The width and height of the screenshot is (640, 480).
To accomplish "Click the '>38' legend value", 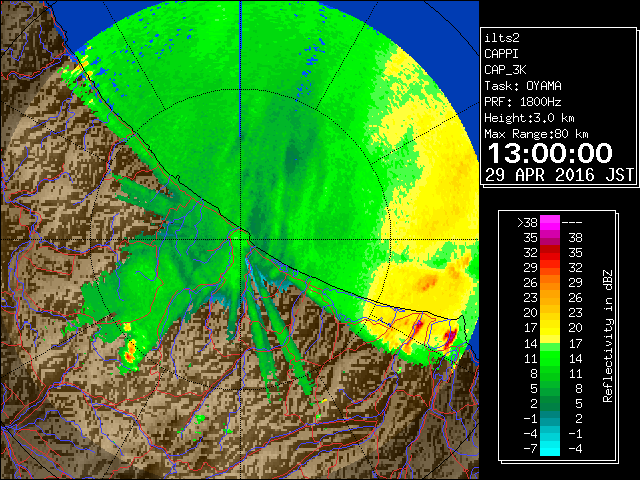I will [x=527, y=222].
